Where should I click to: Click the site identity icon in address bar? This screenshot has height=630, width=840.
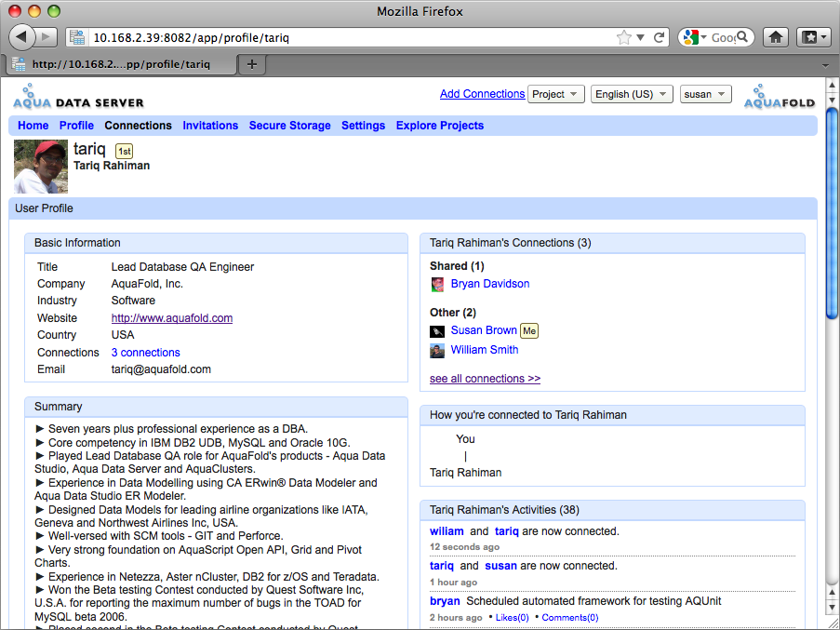point(78,37)
